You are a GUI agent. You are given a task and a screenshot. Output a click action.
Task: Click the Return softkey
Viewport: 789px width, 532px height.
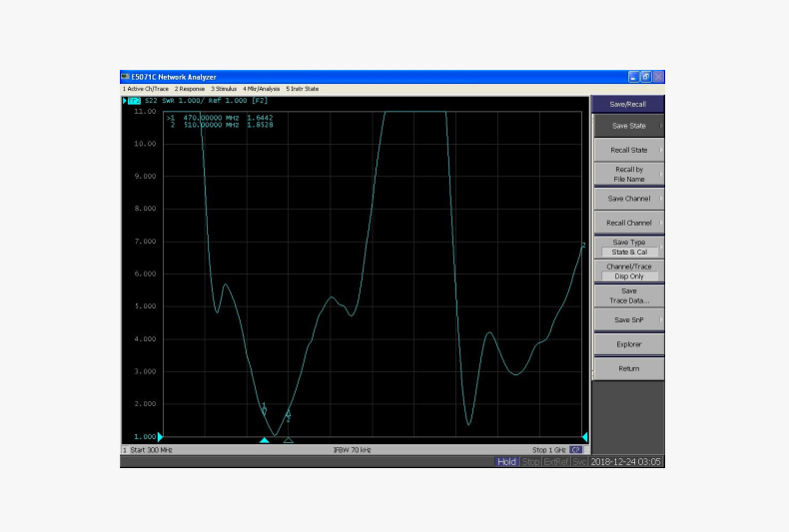(x=629, y=368)
